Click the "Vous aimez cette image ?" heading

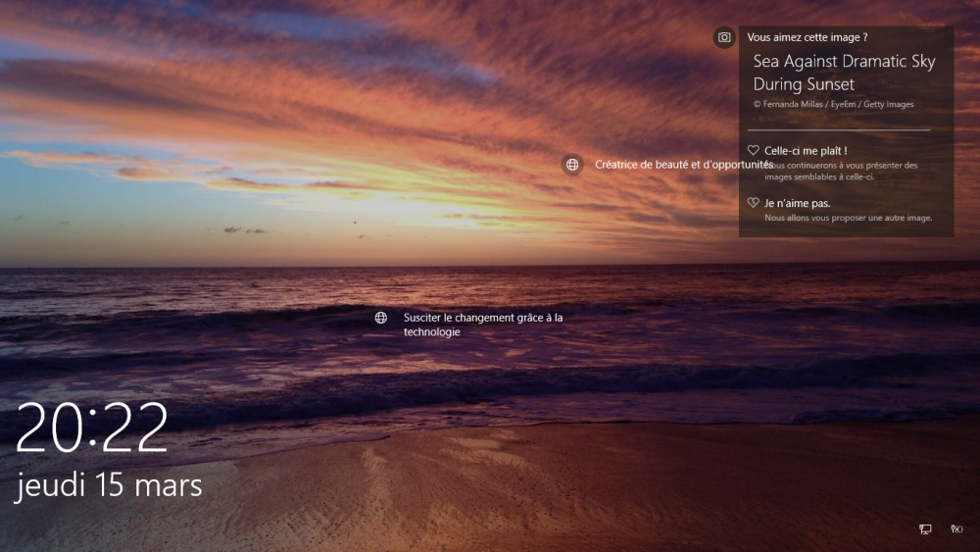coord(807,37)
